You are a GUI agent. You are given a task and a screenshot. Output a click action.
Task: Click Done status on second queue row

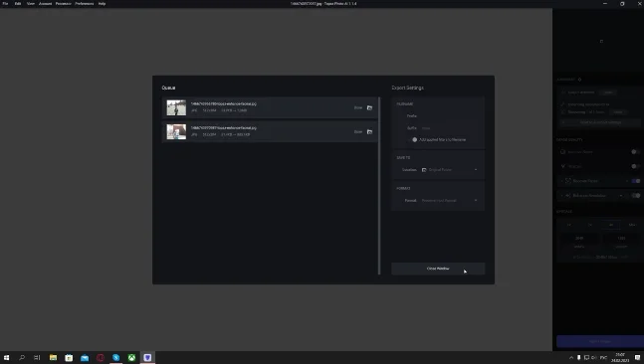[x=358, y=132]
